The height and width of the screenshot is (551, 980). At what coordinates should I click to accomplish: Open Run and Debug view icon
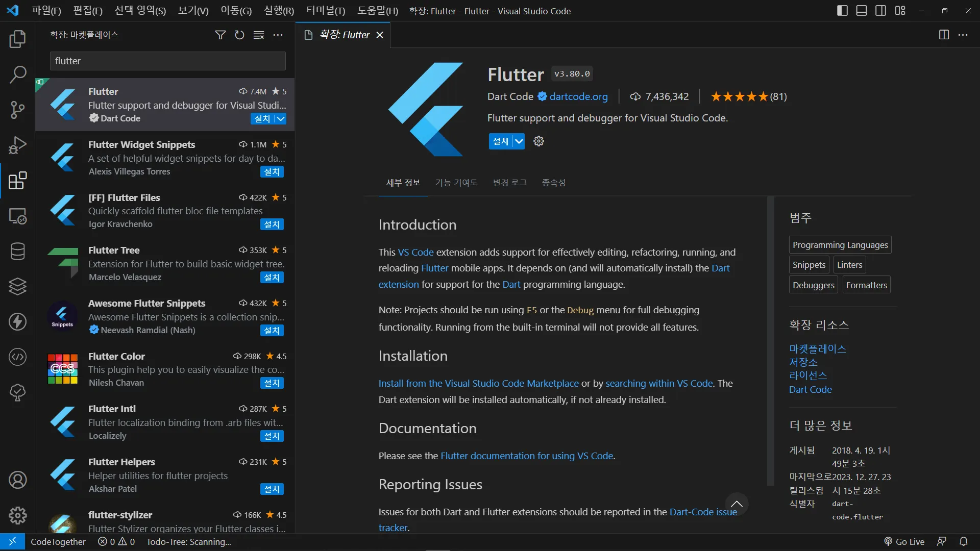[x=17, y=145]
